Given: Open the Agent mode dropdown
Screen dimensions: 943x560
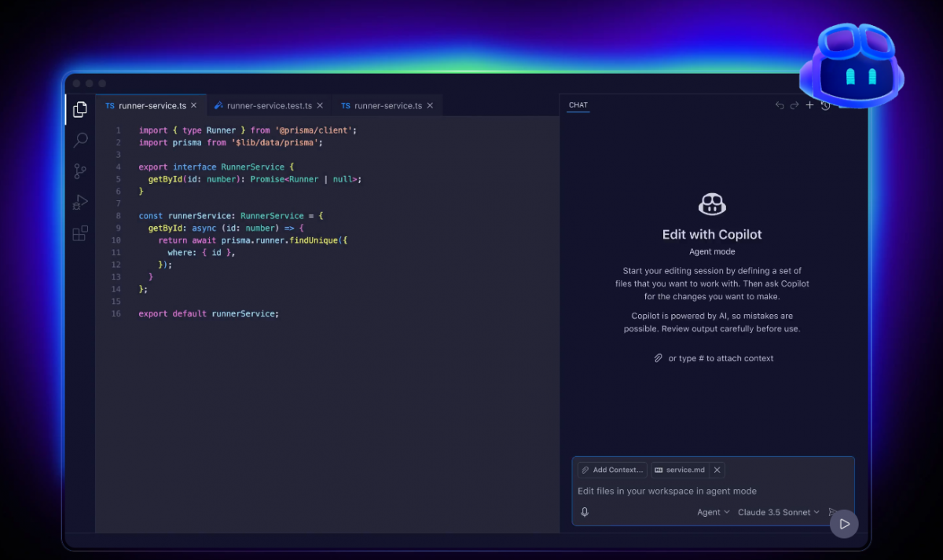Looking at the screenshot, I should point(714,512).
